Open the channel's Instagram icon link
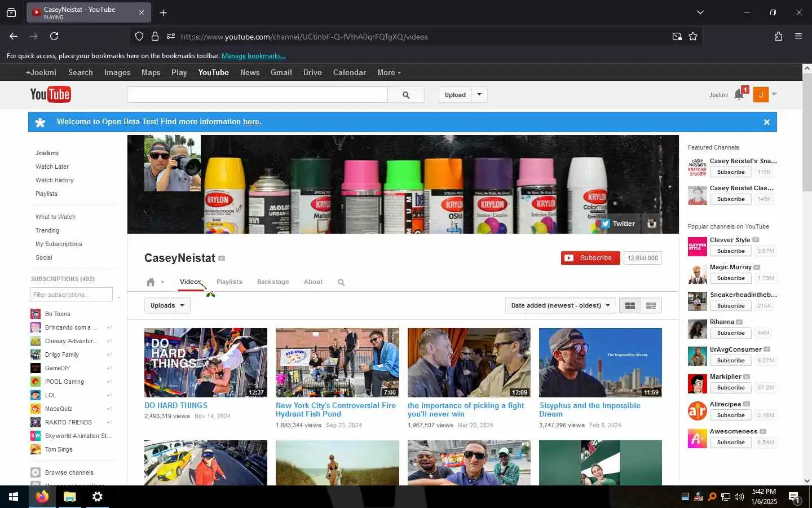 tap(651, 224)
